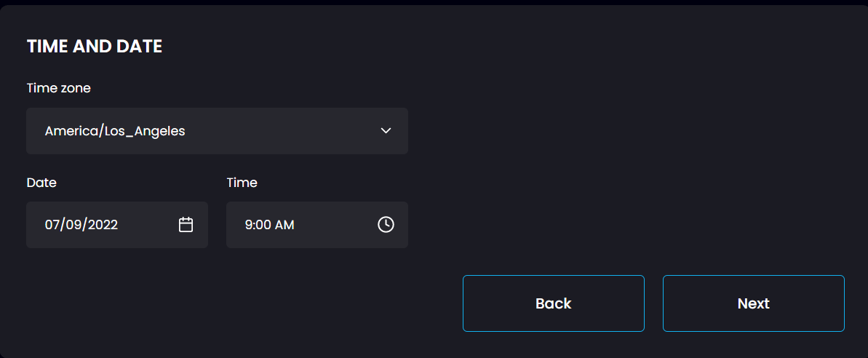Click the Date field label
Screen dimensions: 868x358
(x=41, y=183)
